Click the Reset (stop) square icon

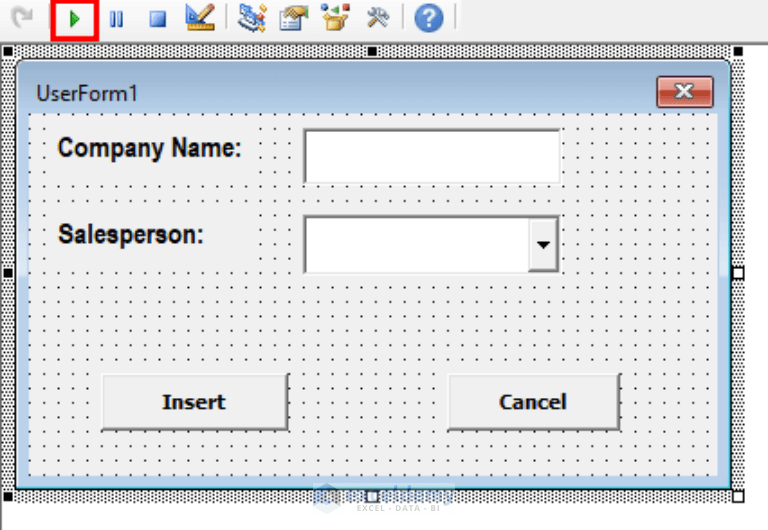point(158,20)
